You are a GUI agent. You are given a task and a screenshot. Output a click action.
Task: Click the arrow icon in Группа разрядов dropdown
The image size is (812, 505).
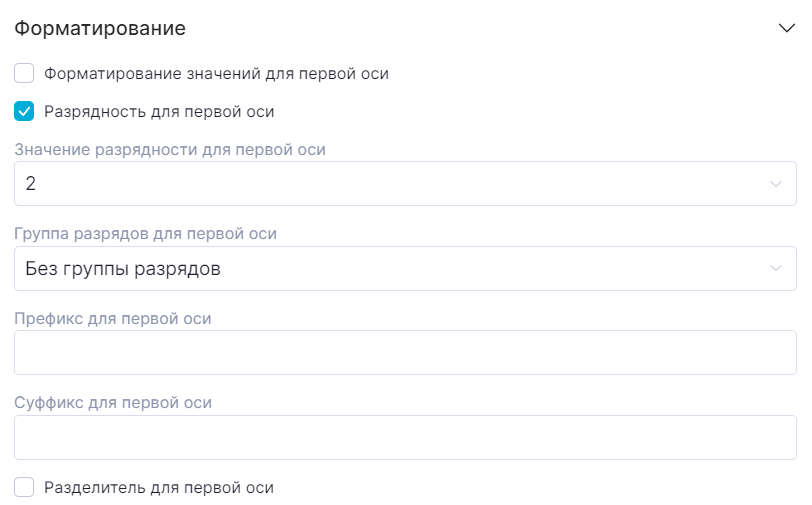pyautogui.click(x=776, y=269)
